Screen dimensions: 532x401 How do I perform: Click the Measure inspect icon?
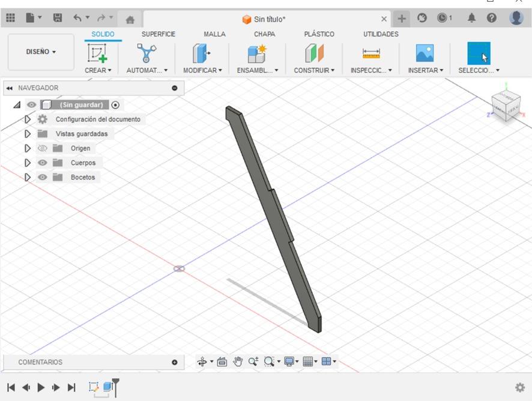371,53
